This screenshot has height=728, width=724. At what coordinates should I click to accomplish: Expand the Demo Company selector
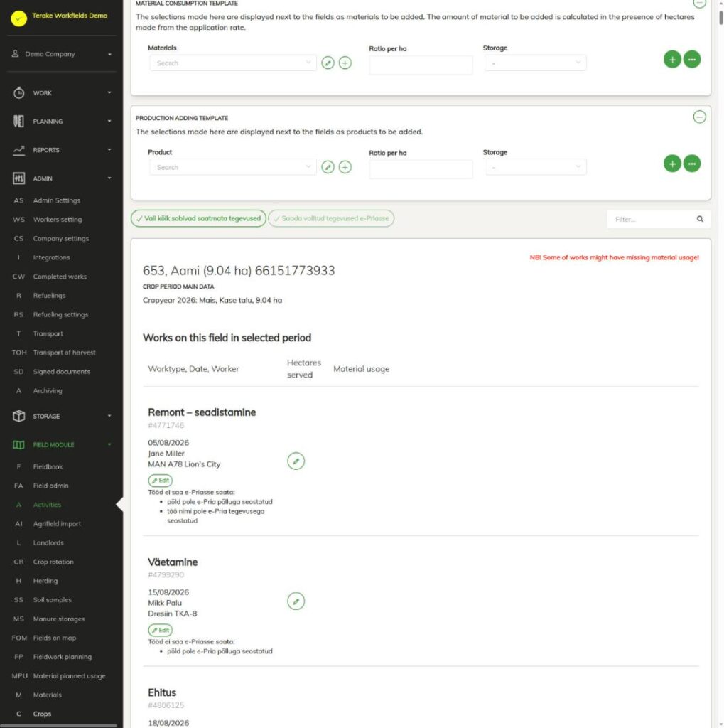click(x=61, y=54)
